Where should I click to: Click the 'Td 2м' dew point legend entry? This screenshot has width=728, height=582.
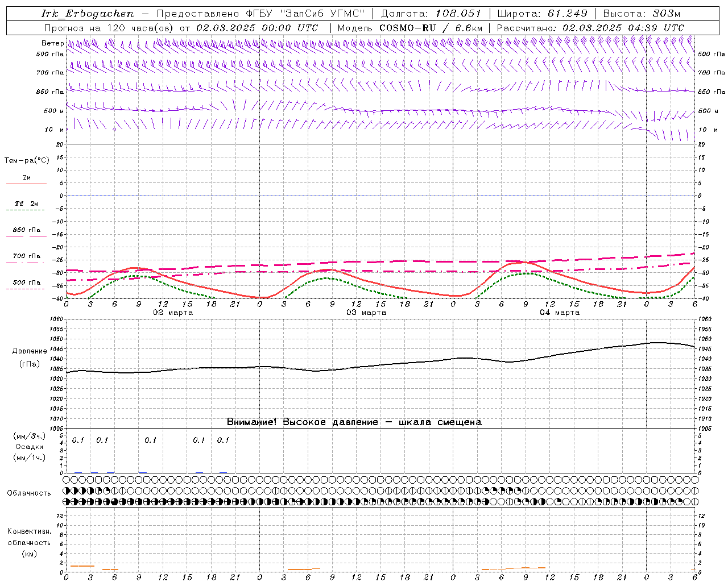tap(26, 203)
